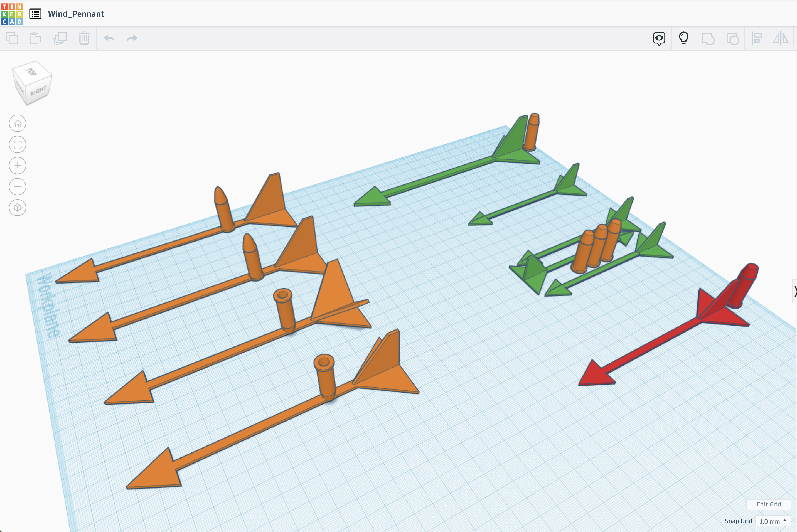This screenshot has width=797, height=532.
Task: Expand the collapsed shapes panel arrow
Action: 794,291
